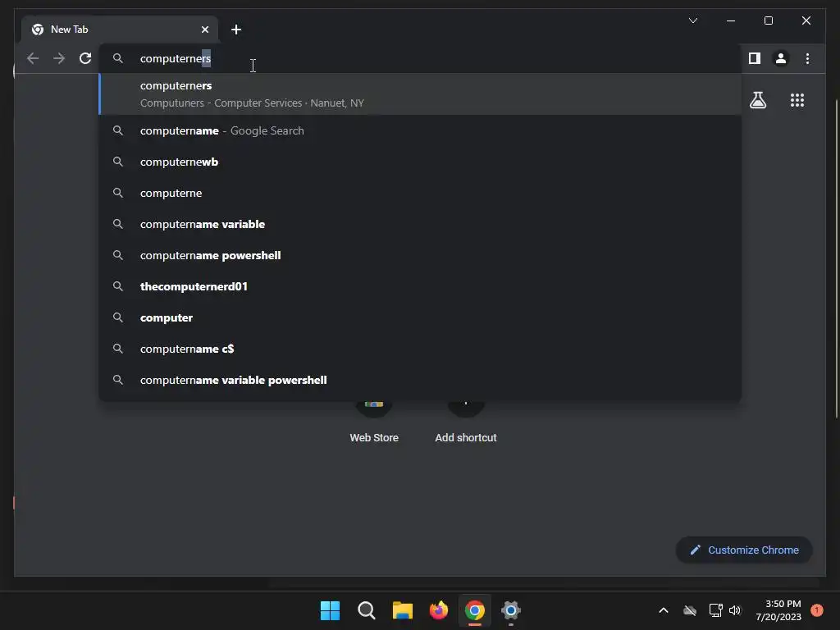Reload the page with refresh icon
This screenshot has height=630, width=840.
pyautogui.click(x=85, y=58)
